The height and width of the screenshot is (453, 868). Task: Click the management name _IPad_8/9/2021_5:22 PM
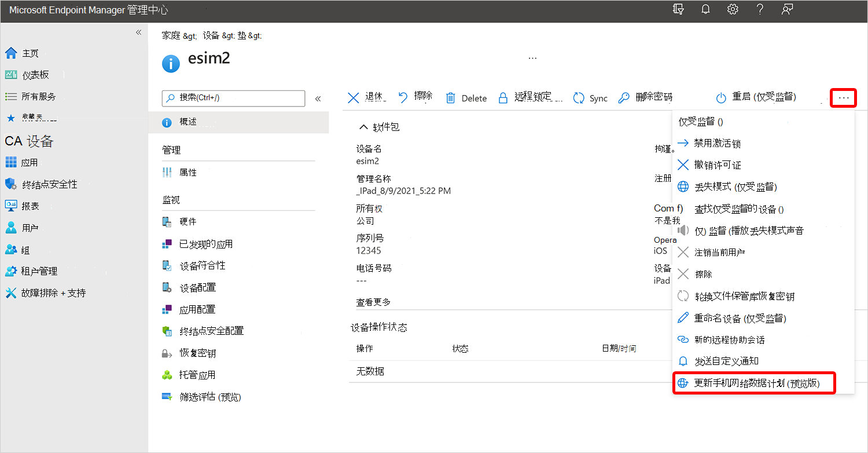coord(403,191)
